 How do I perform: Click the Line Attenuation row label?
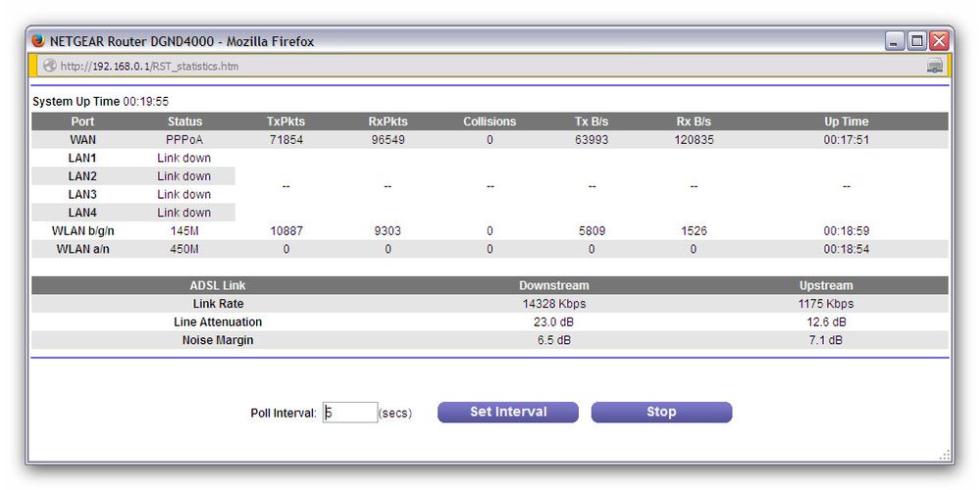(218, 322)
